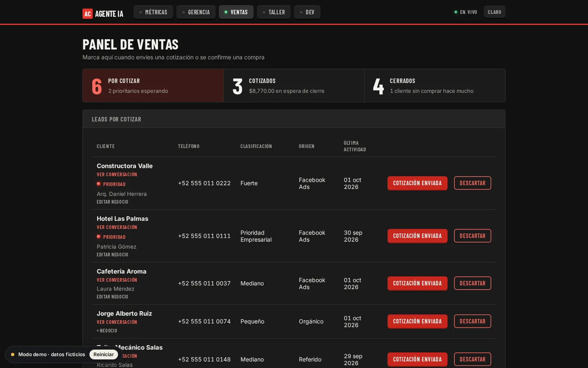Click Editar Negocio under Laura Méndez
The height and width of the screenshot is (368, 588).
(112, 297)
